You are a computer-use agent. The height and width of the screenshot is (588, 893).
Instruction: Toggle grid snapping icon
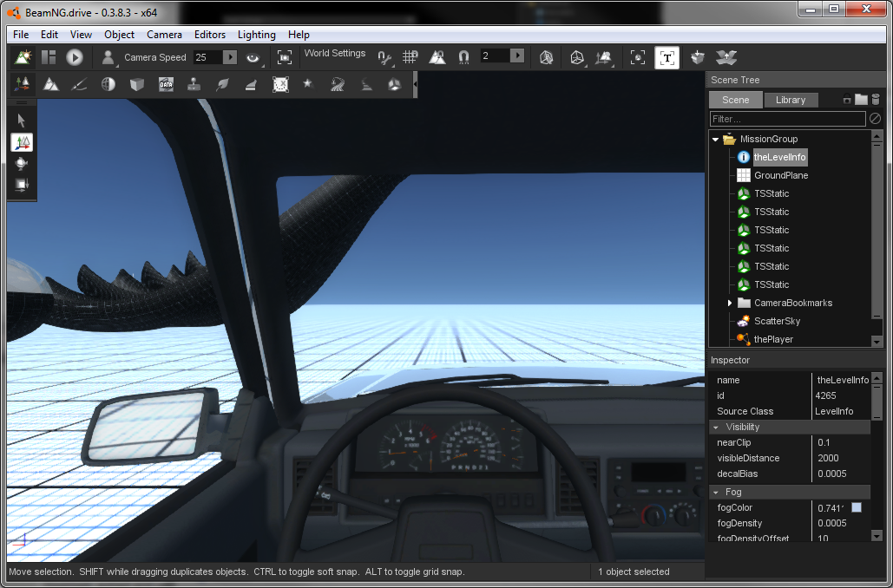click(410, 57)
